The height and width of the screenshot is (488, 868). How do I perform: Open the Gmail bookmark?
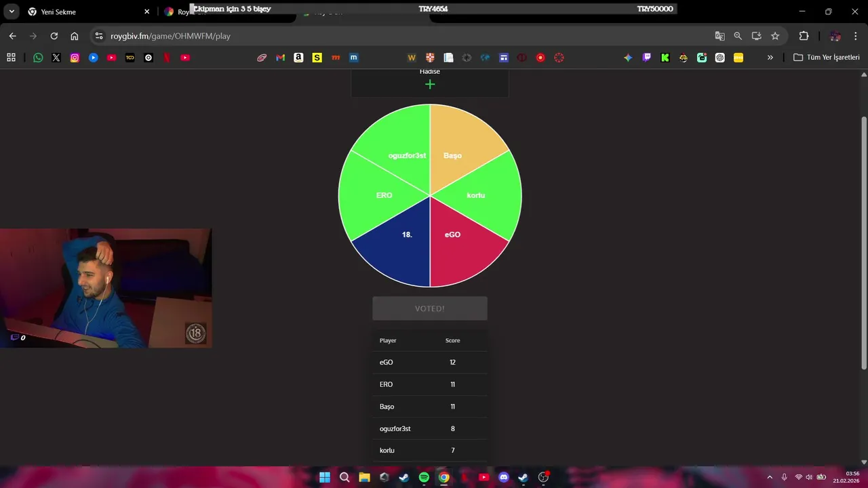pos(280,58)
